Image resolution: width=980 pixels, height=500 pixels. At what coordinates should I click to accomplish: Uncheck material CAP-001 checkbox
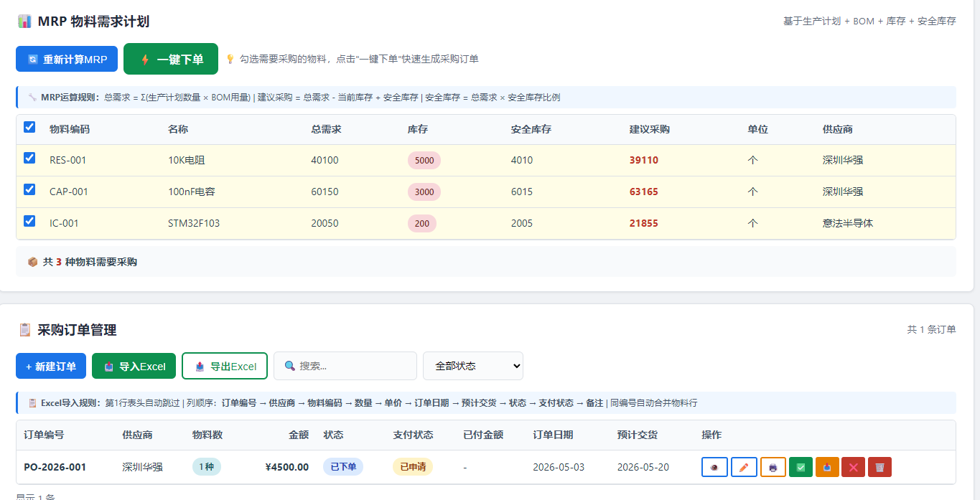pyautogui.click(x=29, y=189)
